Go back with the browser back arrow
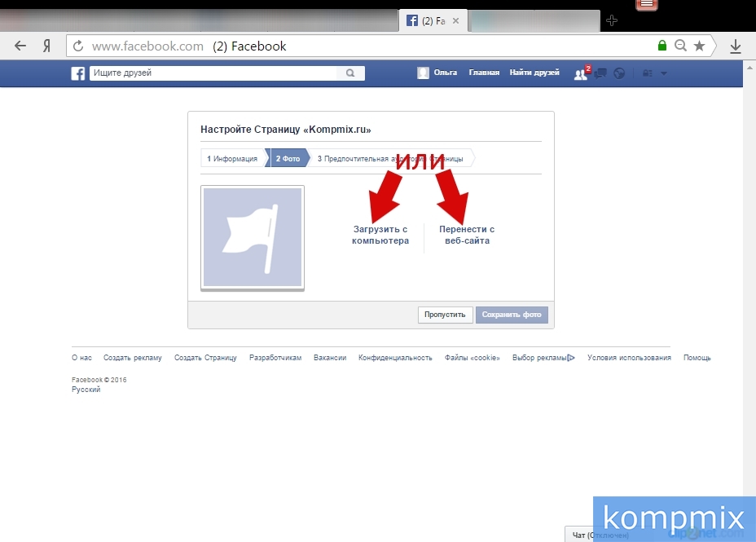This screenshot has width=756, height=542. 20,46
